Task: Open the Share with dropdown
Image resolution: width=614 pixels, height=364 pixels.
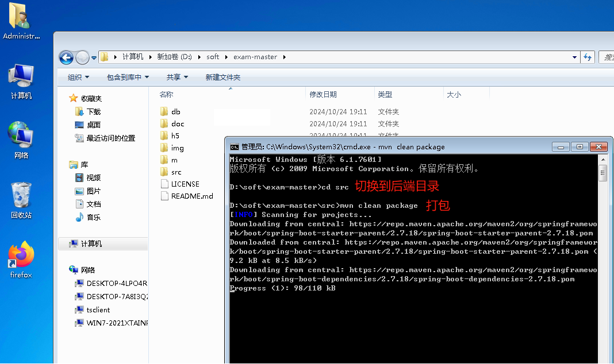Action: click(177, 77)
